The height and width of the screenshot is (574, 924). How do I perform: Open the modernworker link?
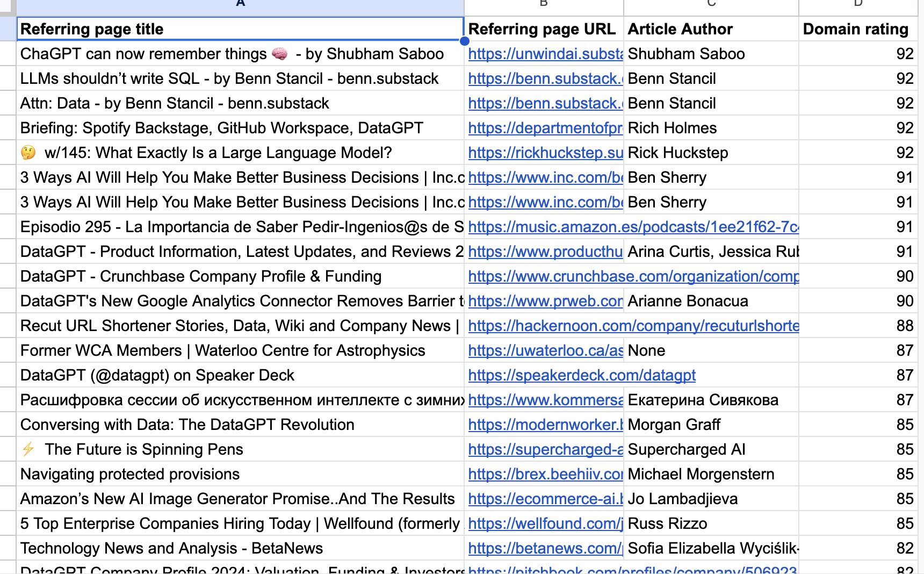[545, 425]
